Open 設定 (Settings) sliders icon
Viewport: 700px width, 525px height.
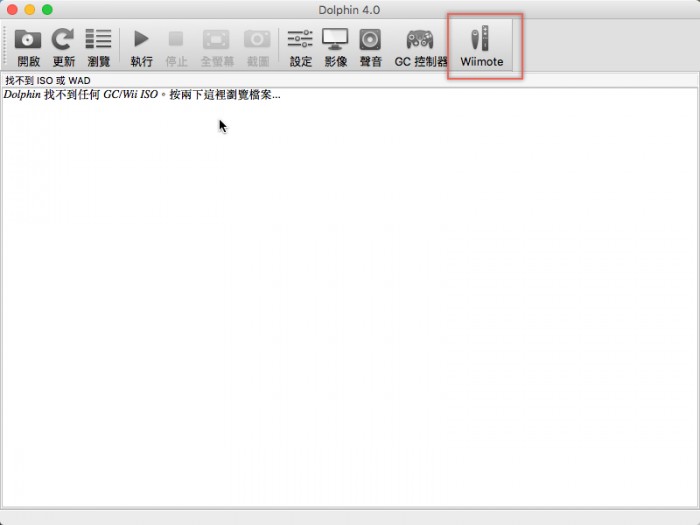pos(300,39)
